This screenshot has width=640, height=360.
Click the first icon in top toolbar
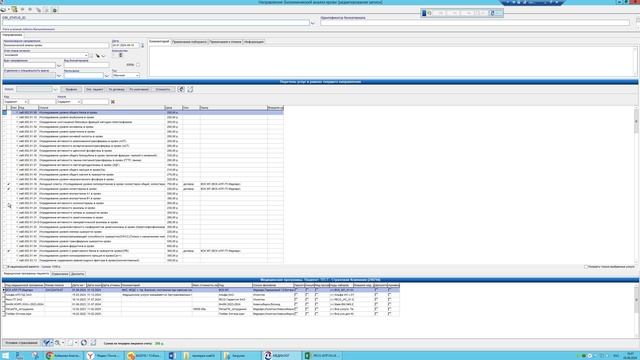pos(3,9)
